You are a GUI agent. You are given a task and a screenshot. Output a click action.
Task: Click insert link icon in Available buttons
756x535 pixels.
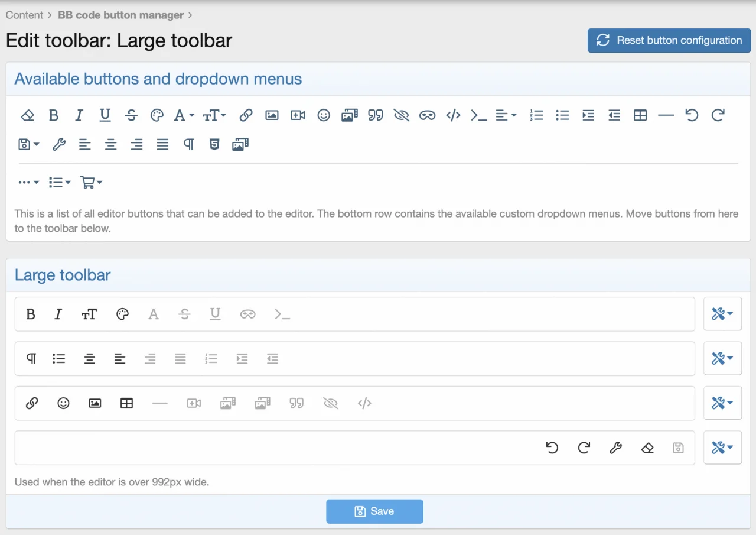pyautogui.click(x=246, y=116)
